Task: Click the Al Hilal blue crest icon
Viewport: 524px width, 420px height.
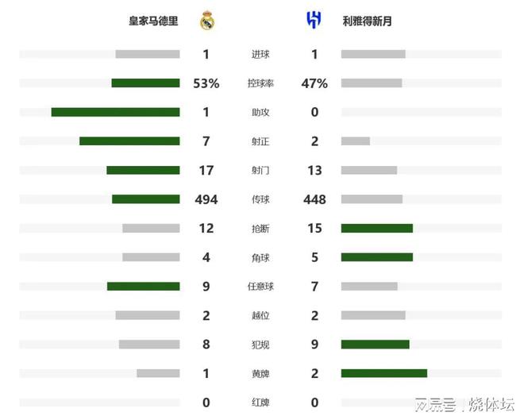Action: pos(314,21)
